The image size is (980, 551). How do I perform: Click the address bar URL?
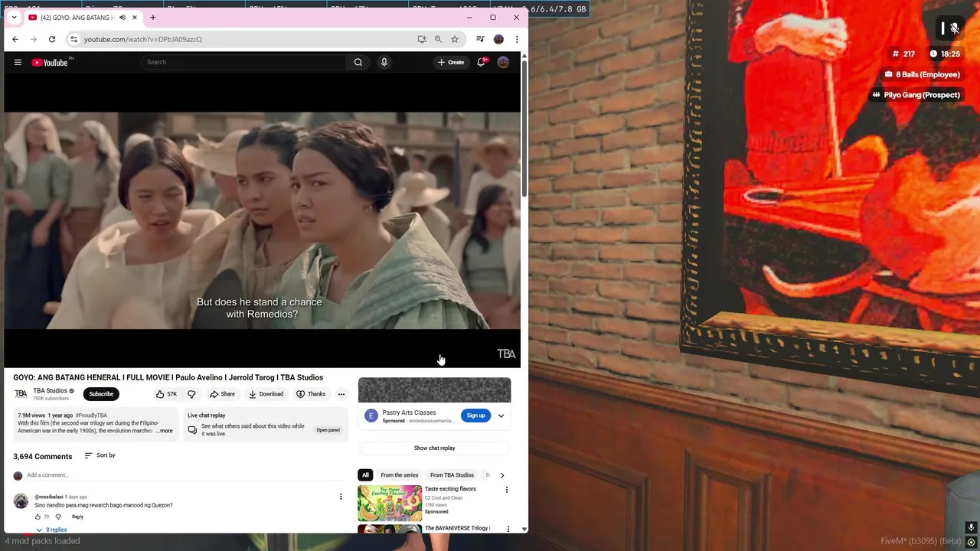pyautogui.click(x=143, y=39)
